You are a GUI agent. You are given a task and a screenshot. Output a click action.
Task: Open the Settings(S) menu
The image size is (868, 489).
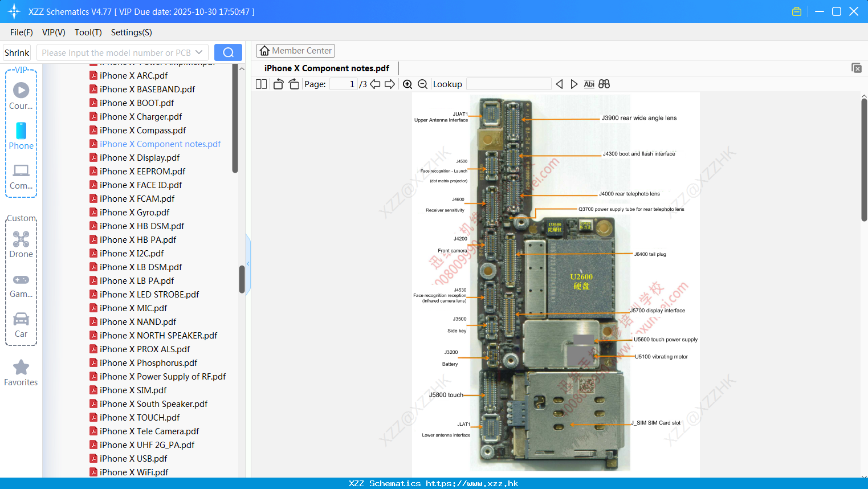tap(132, 32)
